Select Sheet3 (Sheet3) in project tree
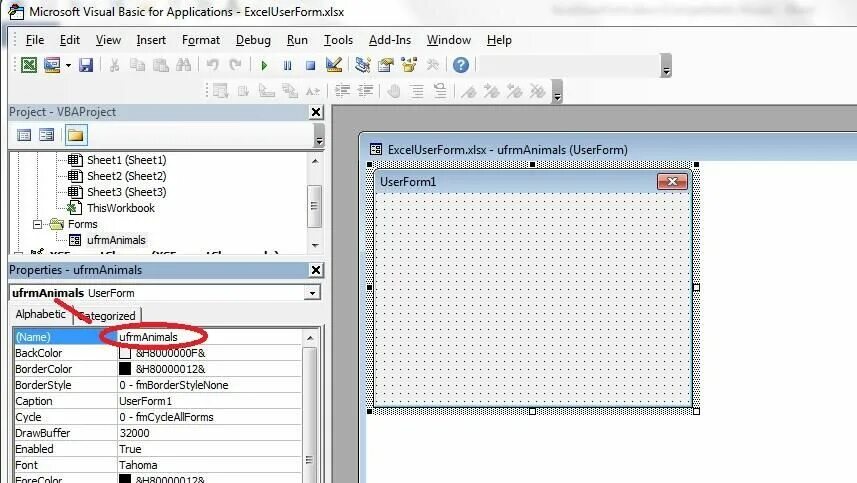Viewport: 857px width, 483px height. tap(126, 192)
